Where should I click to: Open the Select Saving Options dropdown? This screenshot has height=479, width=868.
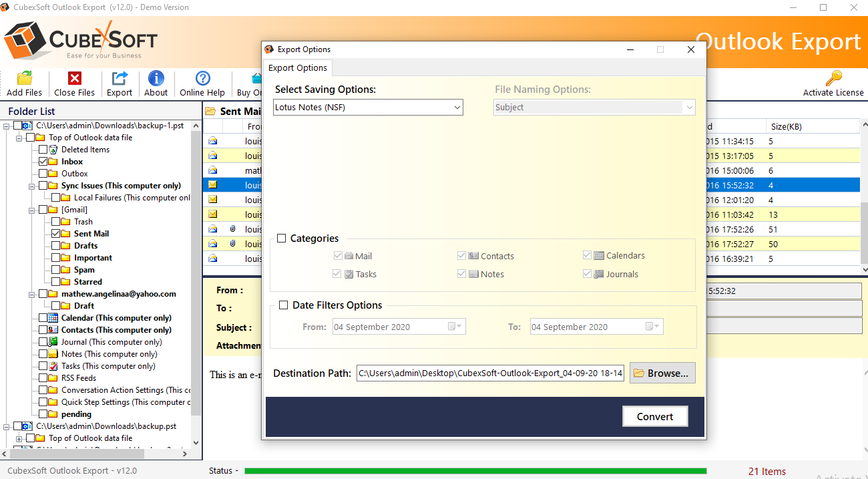click(x=368, y=108)
